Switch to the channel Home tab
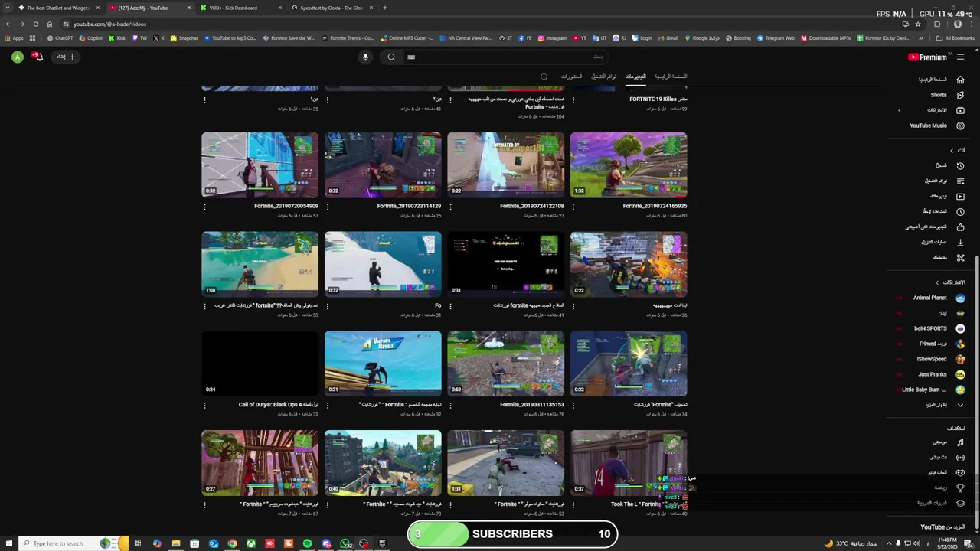 coord(671,77)
